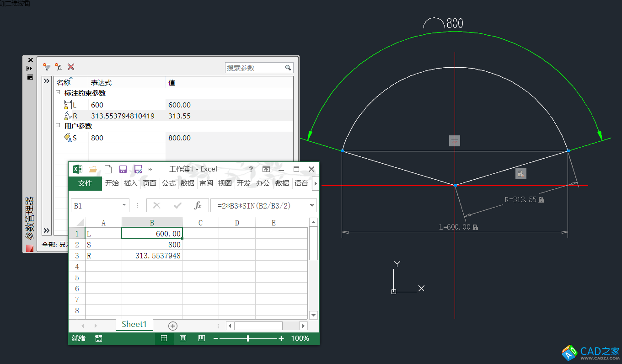The width and height of the screenshot is (622, 364).
Task: Click the Excel new blank document icon
Action: coord(108,169)
